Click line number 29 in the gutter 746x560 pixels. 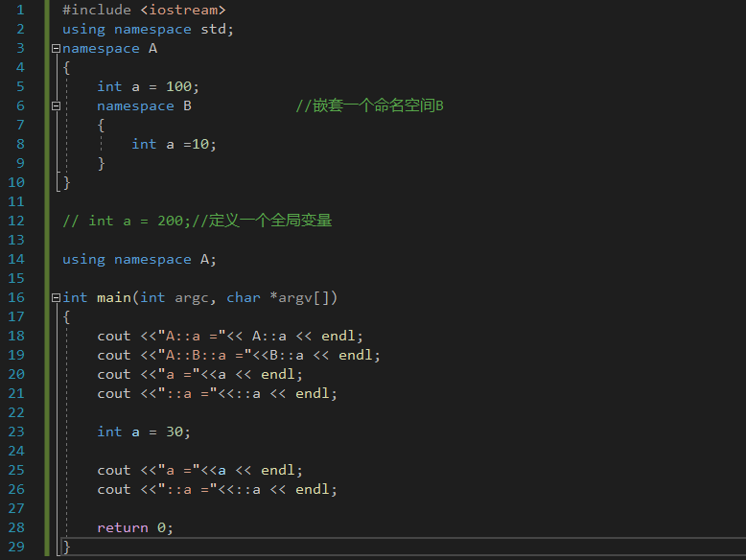16,547
